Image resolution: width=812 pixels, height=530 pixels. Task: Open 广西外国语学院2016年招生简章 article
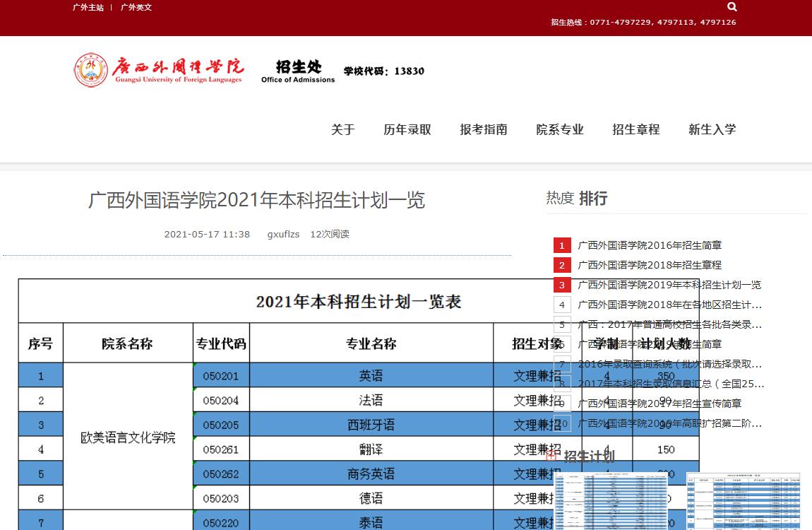coord(650,245)
